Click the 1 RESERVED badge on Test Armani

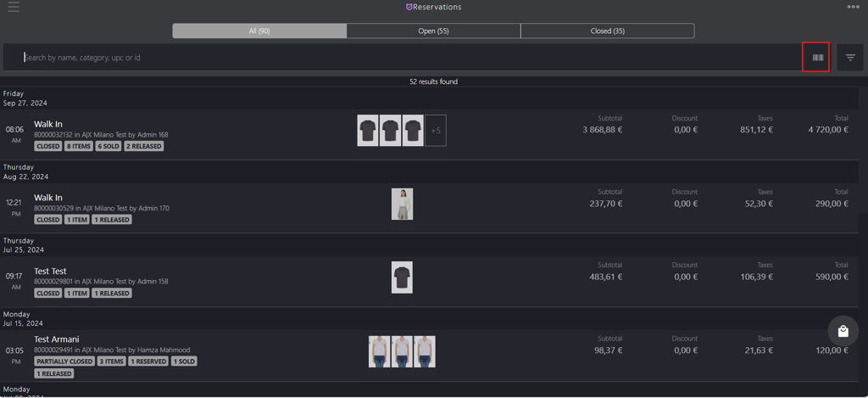(x=148, y=362)
